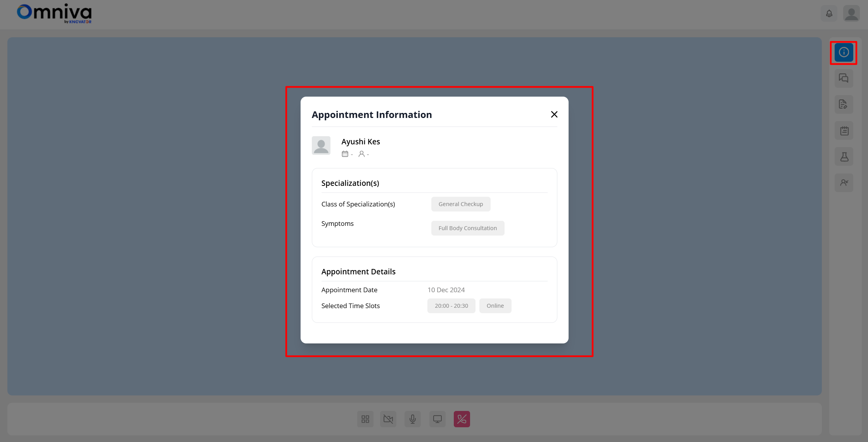The image size is (868, 442).
Task: Click Ayushi Kes patient avatar thumbnail
Action: click(x=321, y=146)
